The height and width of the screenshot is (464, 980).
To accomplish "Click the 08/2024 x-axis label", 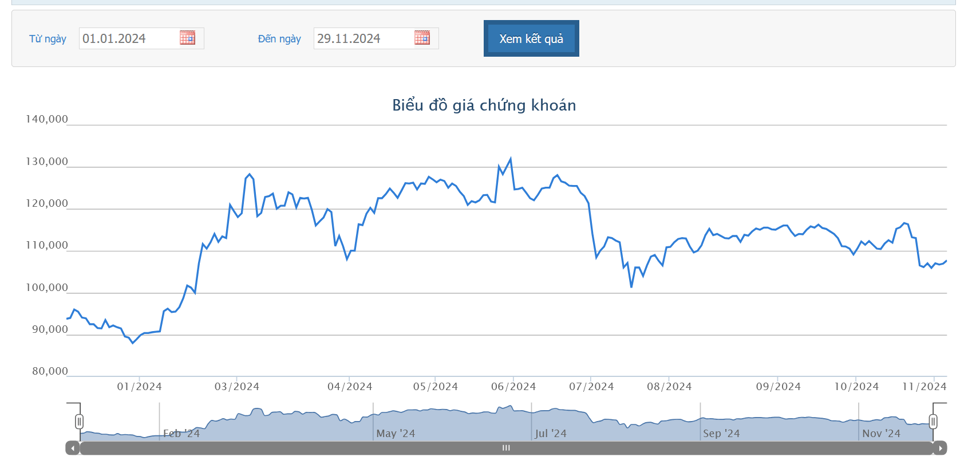I will click(x=669, y=387).
